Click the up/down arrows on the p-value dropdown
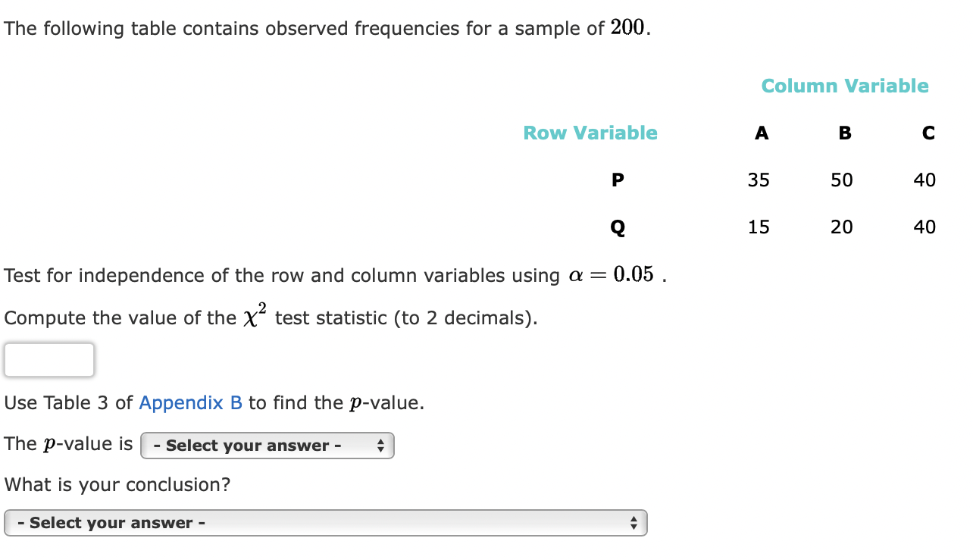The image size is (973, 560). click(381, 446)
